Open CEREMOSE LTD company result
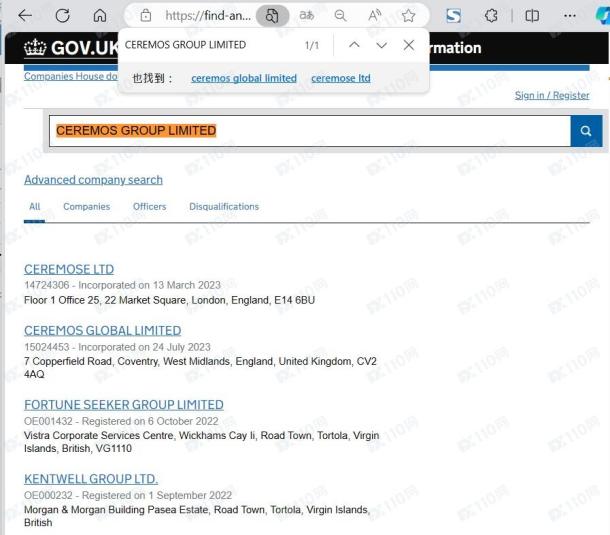 tap(69, 269)
